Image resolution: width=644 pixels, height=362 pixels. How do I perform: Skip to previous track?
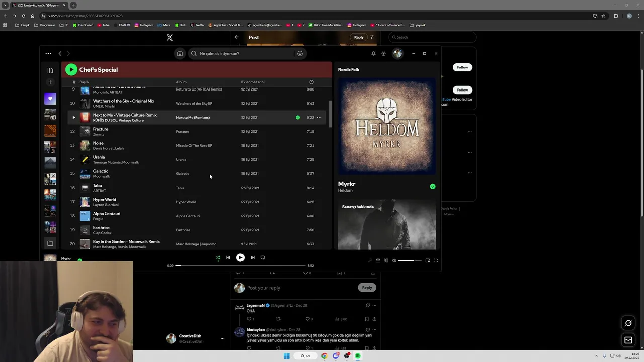[x=228, y=257]
